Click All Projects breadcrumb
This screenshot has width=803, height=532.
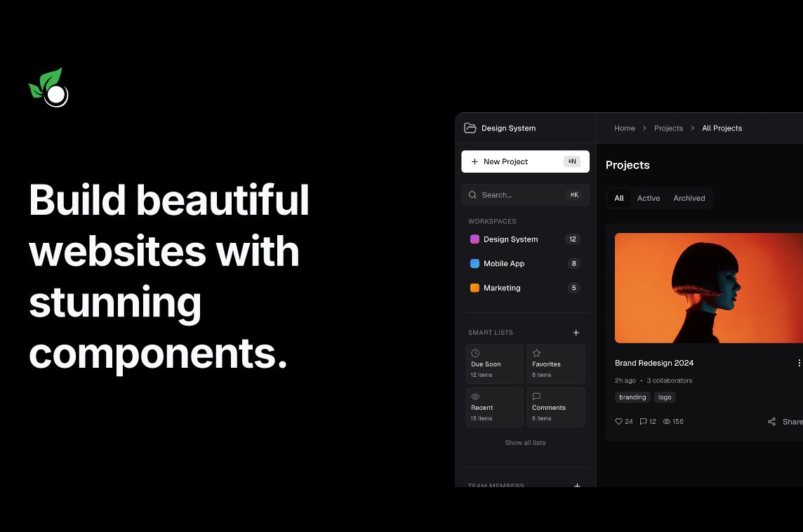(x=722, y=128)
